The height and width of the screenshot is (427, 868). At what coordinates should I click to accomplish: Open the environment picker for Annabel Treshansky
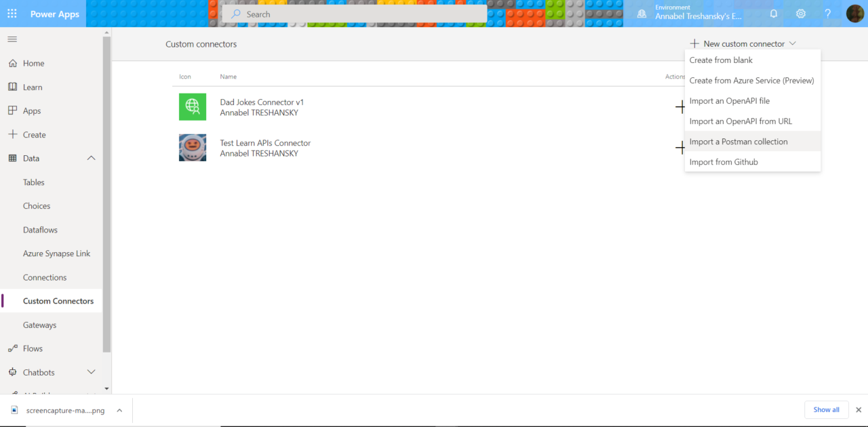pos(697,14)
